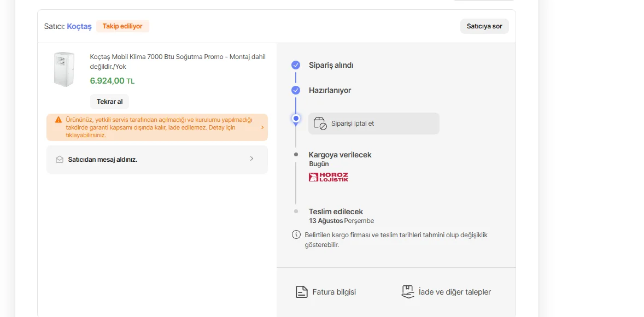Click the Hazırlanıyor checkmark icon
Image resolution: width=644 pixels, height=317 pixels.
coord(296,90)
